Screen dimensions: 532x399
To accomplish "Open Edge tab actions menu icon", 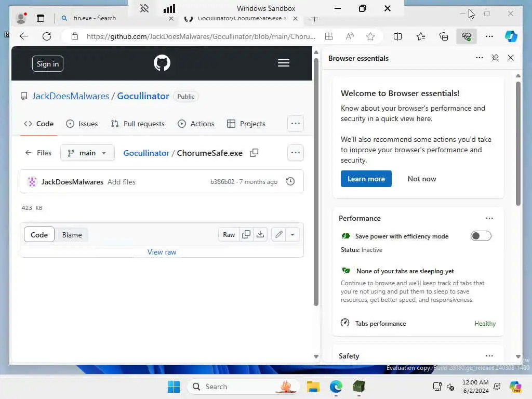I will (x=41, y=18).
